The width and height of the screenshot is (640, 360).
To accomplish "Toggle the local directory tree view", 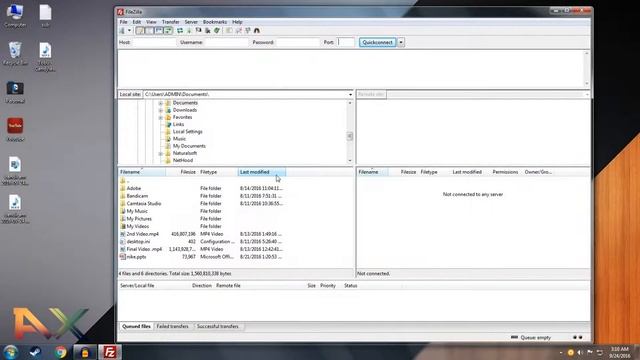I will pyautogui.click(x=149, y=31).
